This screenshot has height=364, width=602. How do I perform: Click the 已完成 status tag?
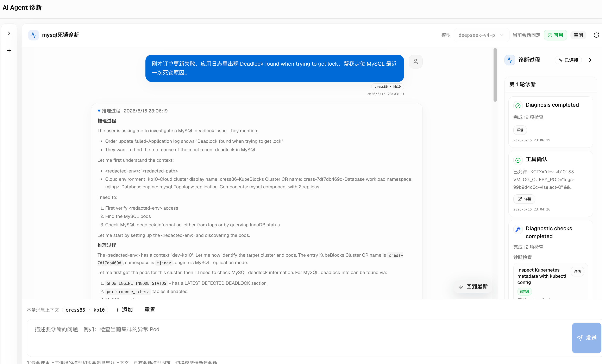pyautogui.click(x=524, y=292)
